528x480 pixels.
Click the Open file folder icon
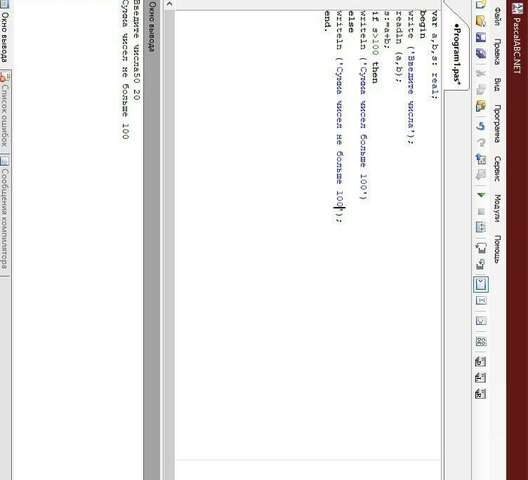click(x=481, y=21)
